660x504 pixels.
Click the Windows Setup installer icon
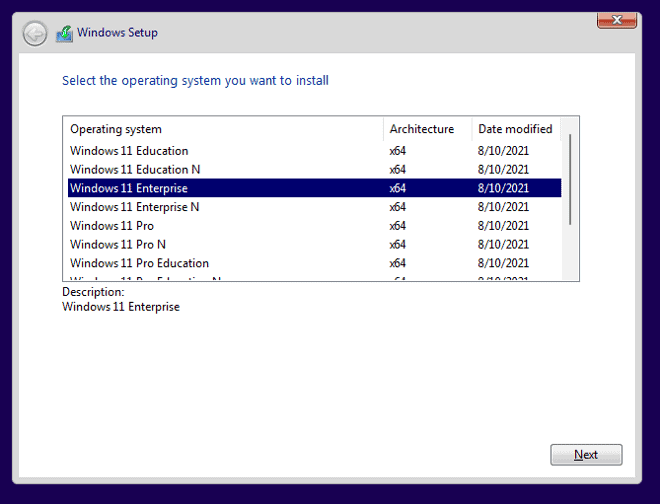[x=64, y=33]
